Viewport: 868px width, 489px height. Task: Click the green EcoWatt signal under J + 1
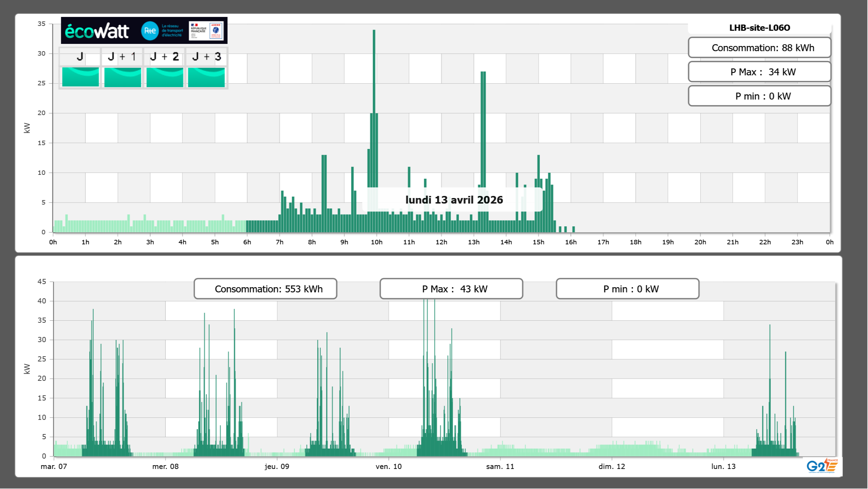(x=122, y=77)
